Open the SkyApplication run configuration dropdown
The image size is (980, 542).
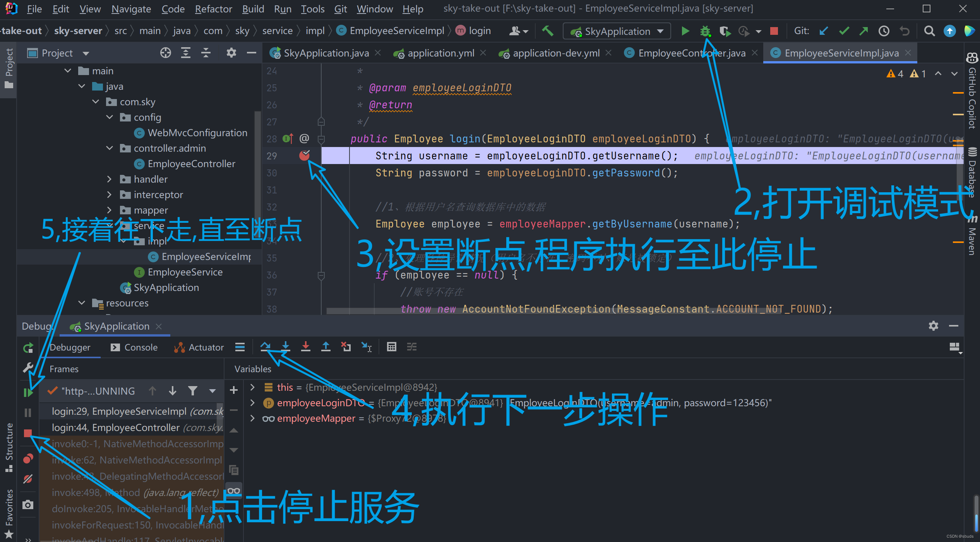coord(617,31)
